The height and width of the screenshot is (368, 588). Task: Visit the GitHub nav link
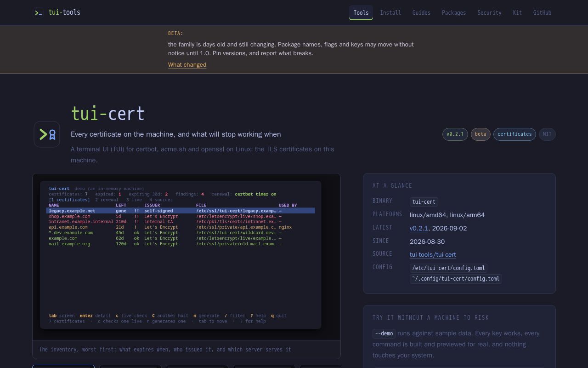tap(542, 13)
